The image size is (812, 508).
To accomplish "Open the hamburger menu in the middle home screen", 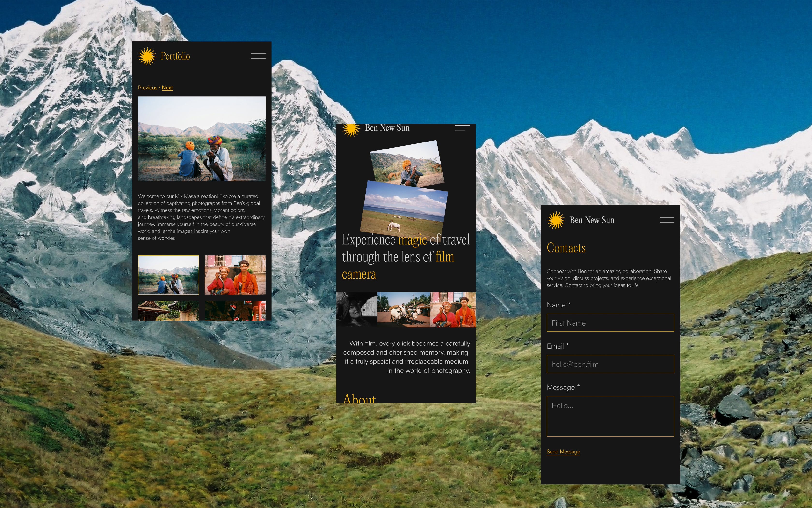I will [462, 128].
